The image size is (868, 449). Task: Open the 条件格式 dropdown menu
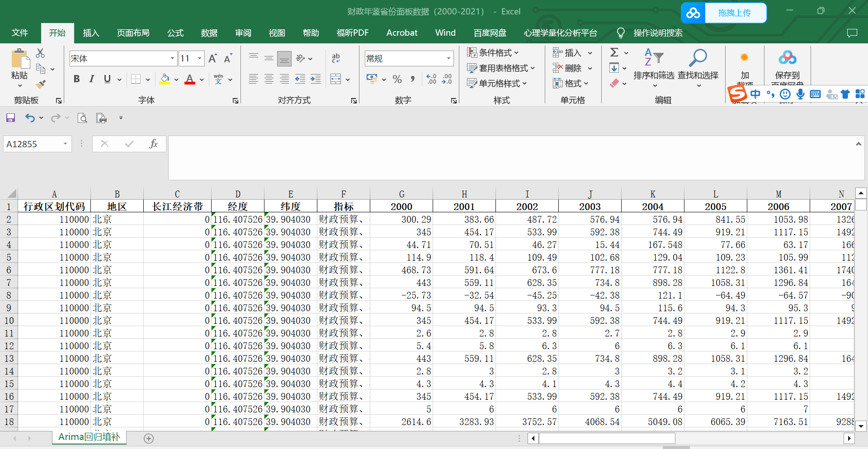click(493, 52)
